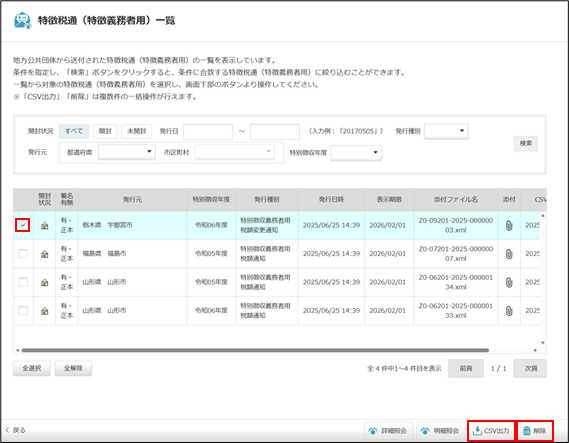Go to previous page with 前頁
Viewport: 569px width, 443px height.
(x=466, y=369)
